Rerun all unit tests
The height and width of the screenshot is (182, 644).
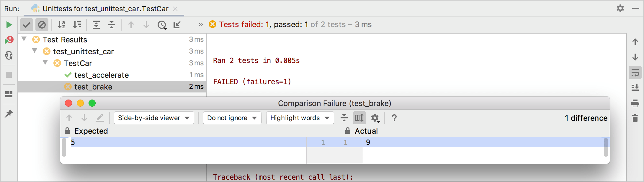pyautogui.click(x=9, y=25)
